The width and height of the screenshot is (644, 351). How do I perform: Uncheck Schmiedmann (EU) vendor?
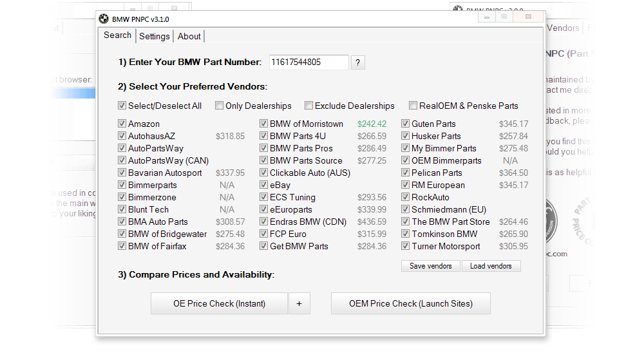click(405, 209)
